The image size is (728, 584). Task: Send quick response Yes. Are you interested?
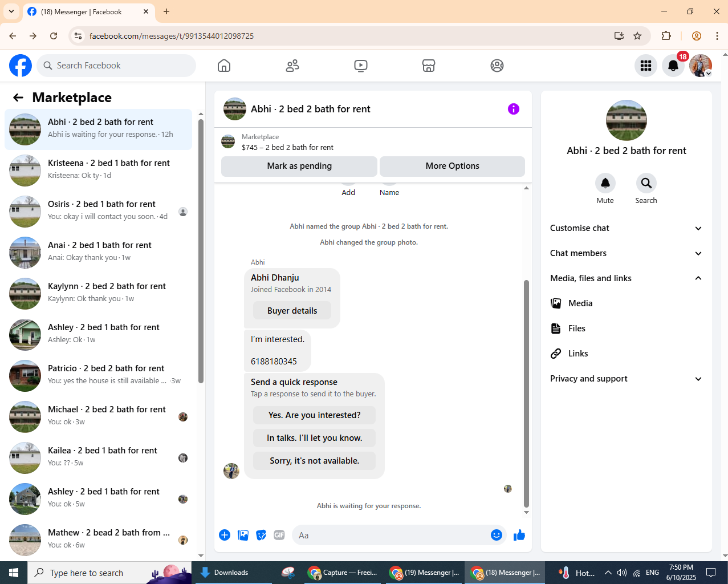tap(315, 415)
